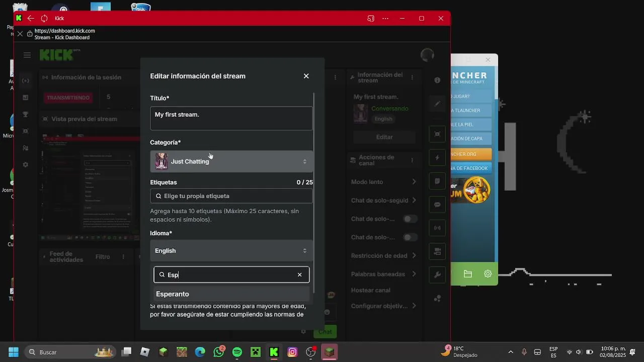The width and height of the screenshot is (644, 362).
Task: Click the cast/device icon in title bar
Action: (371, 18)
